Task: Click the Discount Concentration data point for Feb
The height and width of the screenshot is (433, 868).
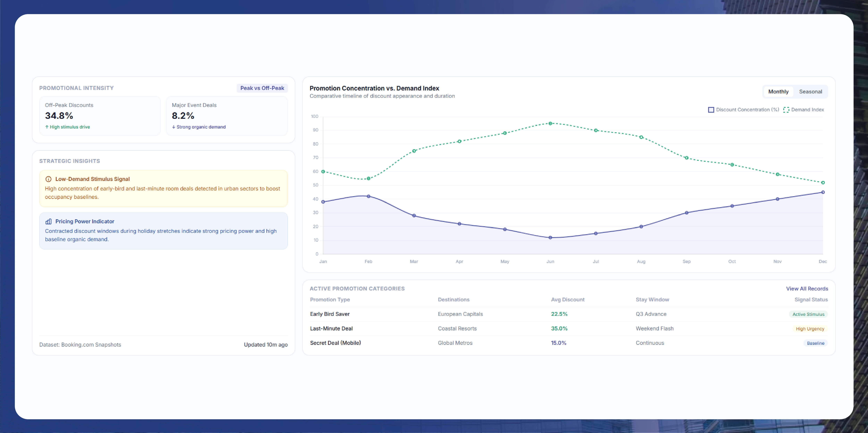Action: click(x=369, y=196)
